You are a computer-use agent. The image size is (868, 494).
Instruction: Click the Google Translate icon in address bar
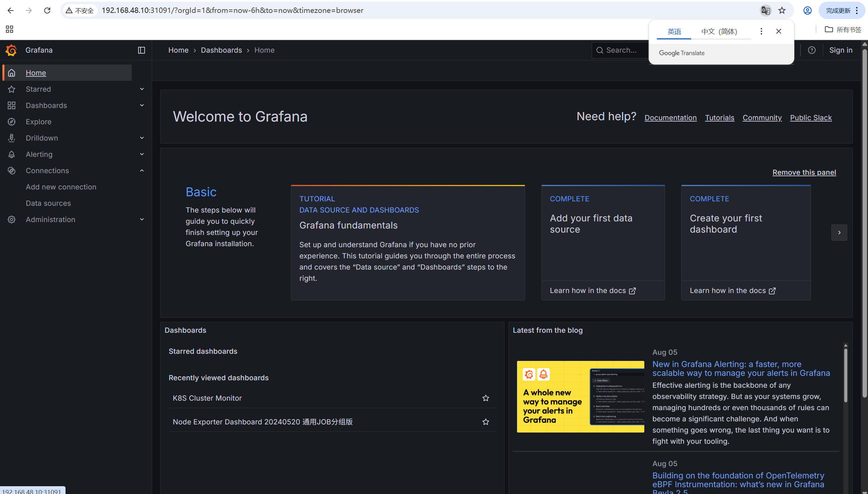point(765,11)
